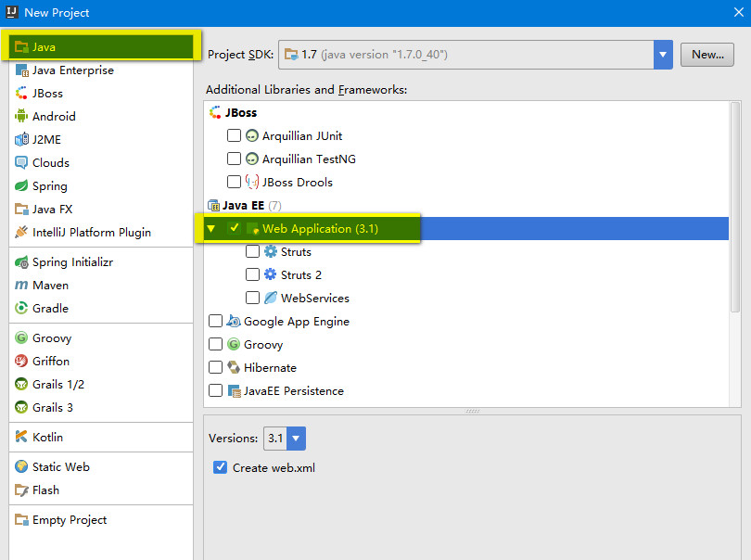Tick the Struts checkbox
The height and width of the screenshot is (560, 751).
(252, 251)
